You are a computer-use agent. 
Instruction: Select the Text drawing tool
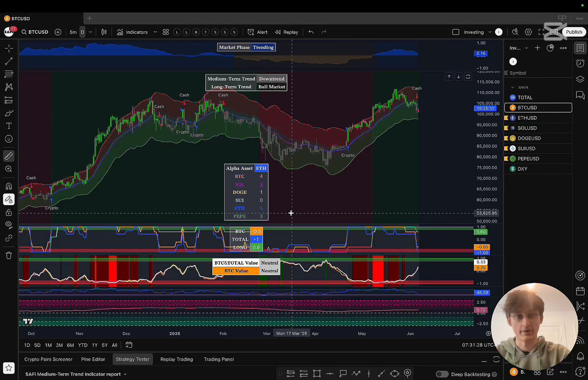(9, 126)
